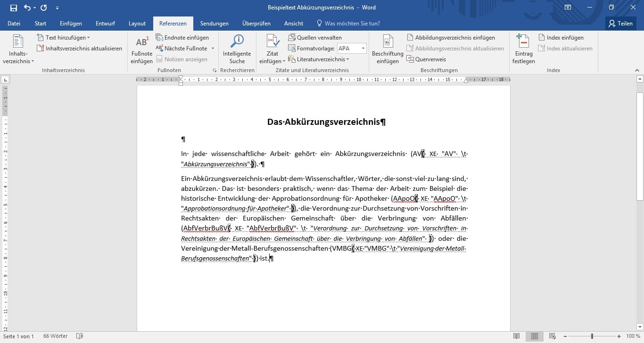The width and height of the screenshot is (644, 343).
Task: Switch to web layout view in status bar
Action: click(552, 336)
